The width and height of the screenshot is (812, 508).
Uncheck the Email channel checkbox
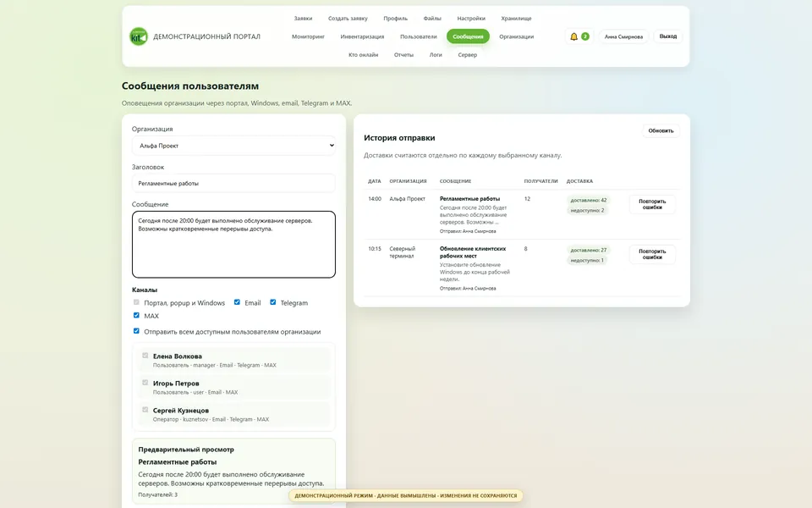click(x=237, y=302)
